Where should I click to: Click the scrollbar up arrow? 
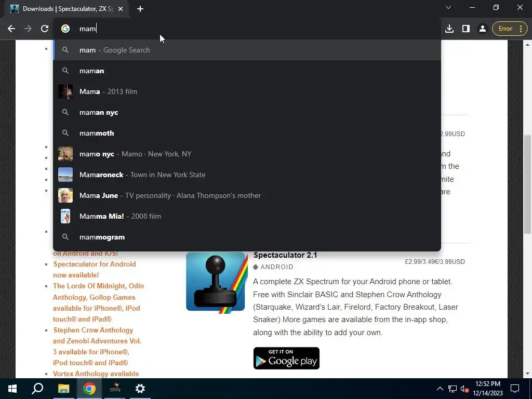pyautogui.click(x=527, y=45)
